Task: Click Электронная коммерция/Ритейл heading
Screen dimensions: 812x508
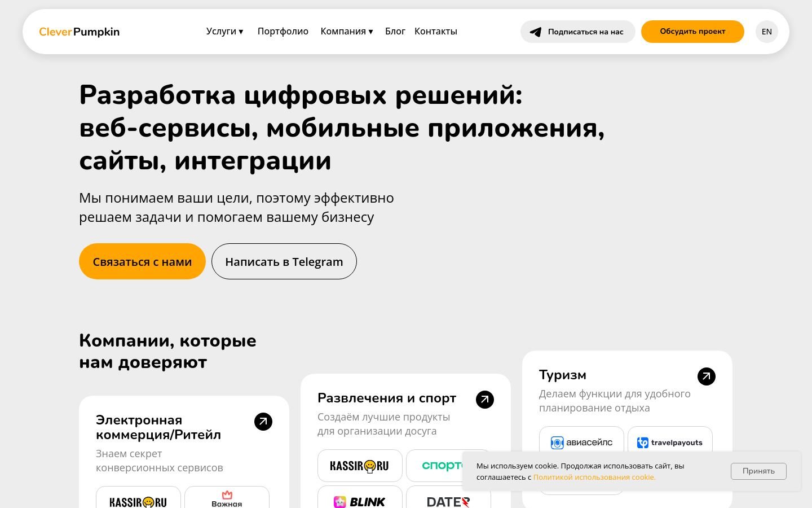Action: (x=158, y=427)
